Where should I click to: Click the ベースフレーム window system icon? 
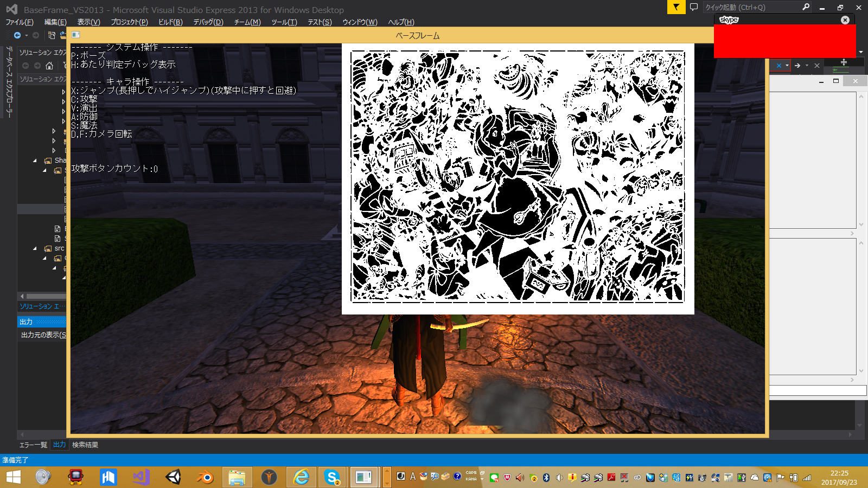tap(76, 35)
